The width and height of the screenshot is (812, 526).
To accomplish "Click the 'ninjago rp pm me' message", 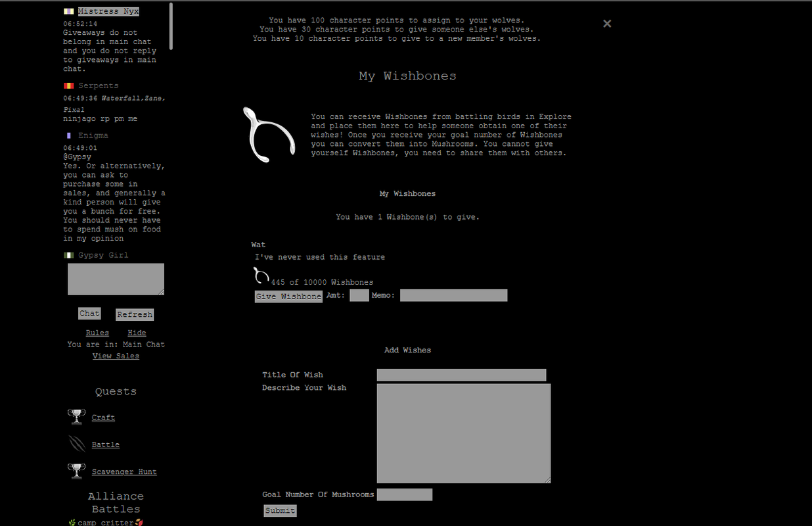I will [x=100, y=119].
